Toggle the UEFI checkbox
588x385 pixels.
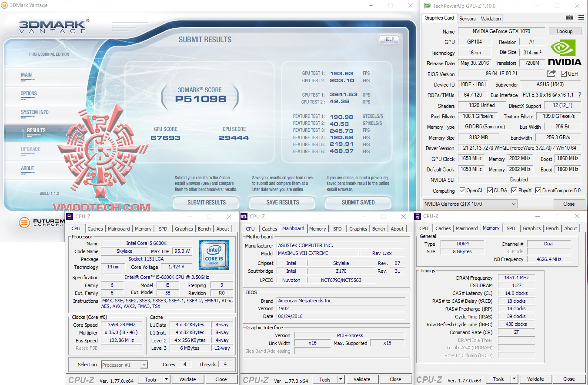pos(564,74)
